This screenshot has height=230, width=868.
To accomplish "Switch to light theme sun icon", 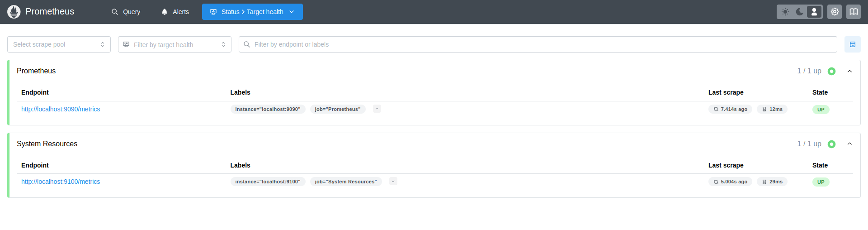I will point(785,12).
